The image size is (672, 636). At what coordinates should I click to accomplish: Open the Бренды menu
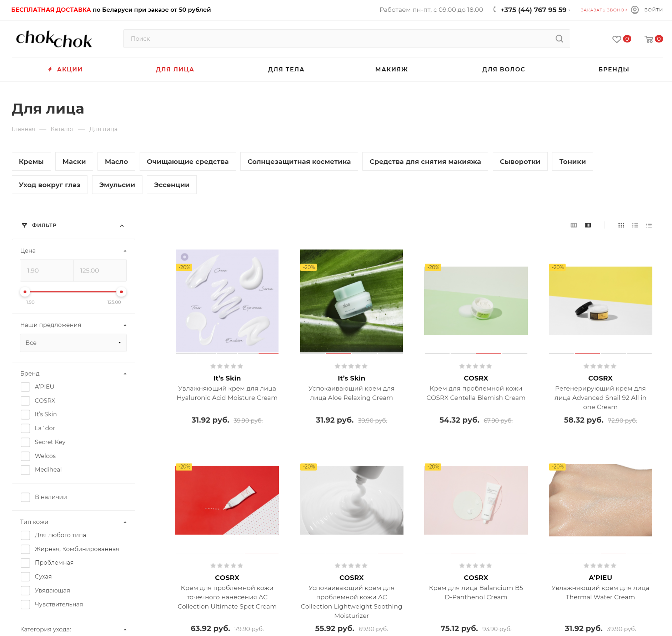click(x=614, y=69)
